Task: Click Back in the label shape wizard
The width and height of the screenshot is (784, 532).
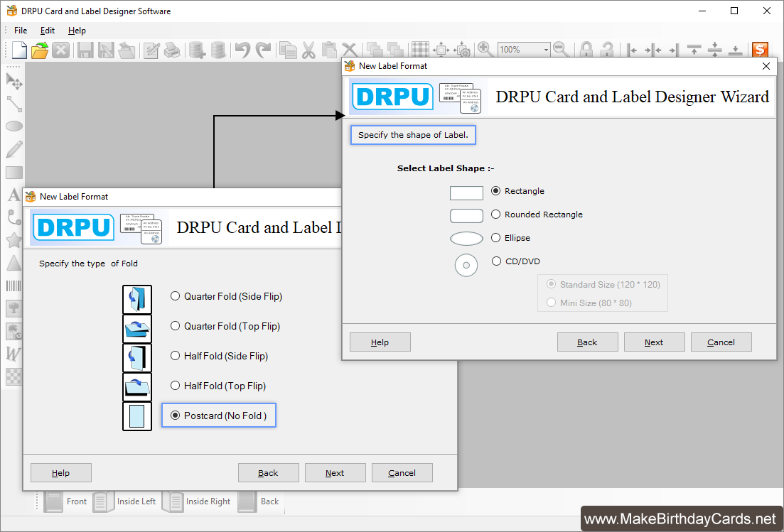Action: click(x=588, y=342)
